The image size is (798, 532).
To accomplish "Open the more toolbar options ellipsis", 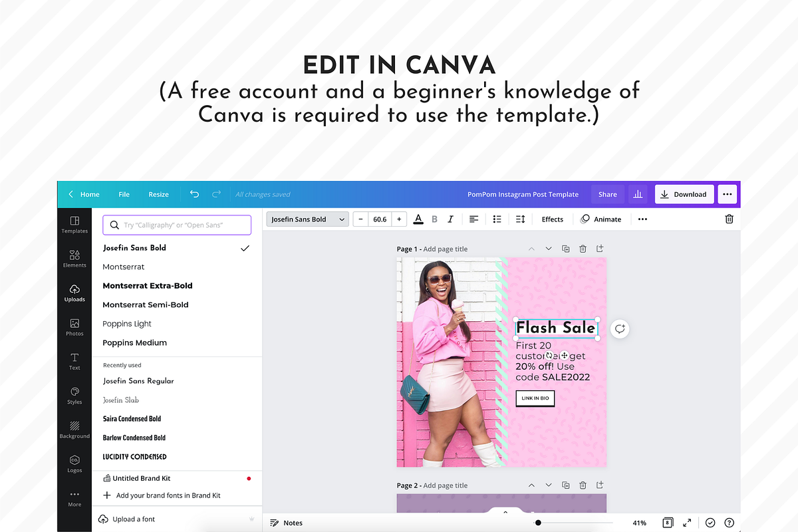I will pyautogui.click(x=642, y=219).
